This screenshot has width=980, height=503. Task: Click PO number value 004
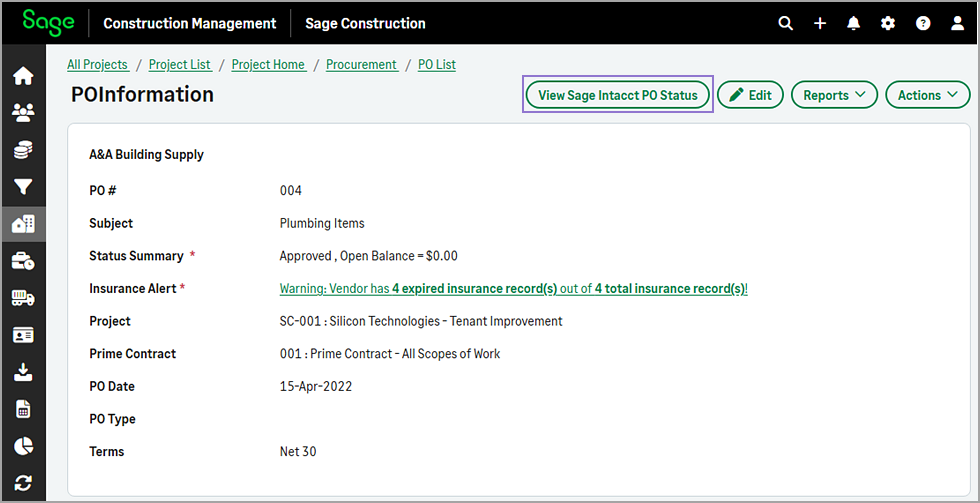[x=291, y=191]
